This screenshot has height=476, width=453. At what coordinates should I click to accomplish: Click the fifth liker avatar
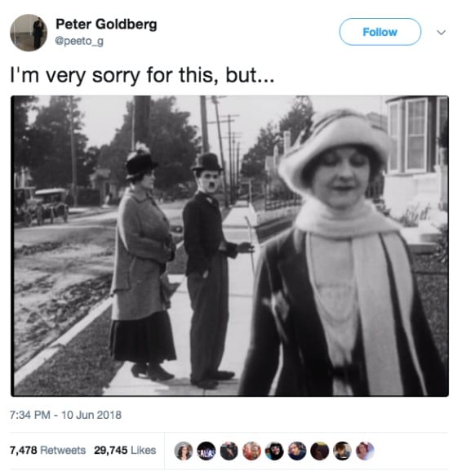click(274, 451)
